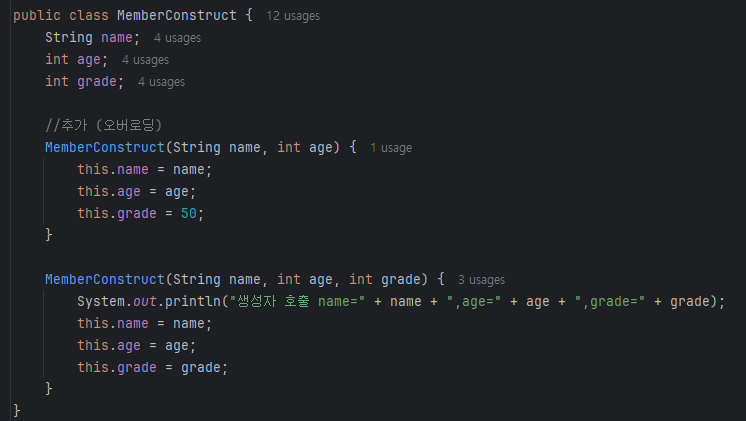Click the three-parameter MemberConstruct constructor name
The height and width of the screenshot is (421, 746).
[105, 279]
